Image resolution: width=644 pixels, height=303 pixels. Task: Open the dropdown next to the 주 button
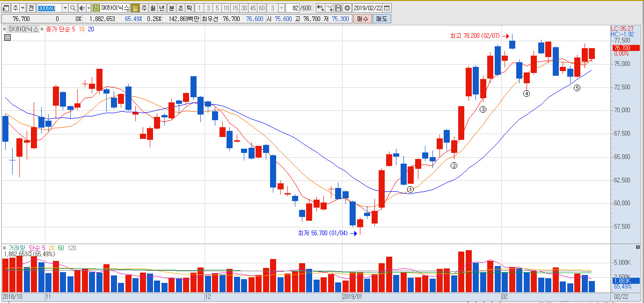pos(22,8)
